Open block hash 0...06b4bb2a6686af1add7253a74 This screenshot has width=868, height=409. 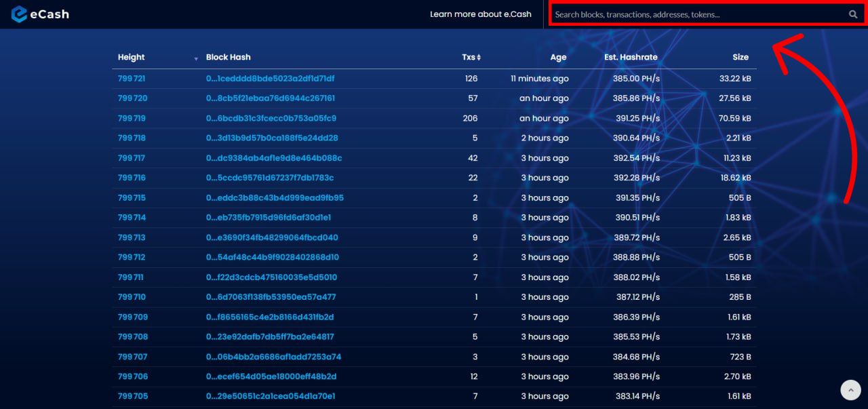point(273,357)
